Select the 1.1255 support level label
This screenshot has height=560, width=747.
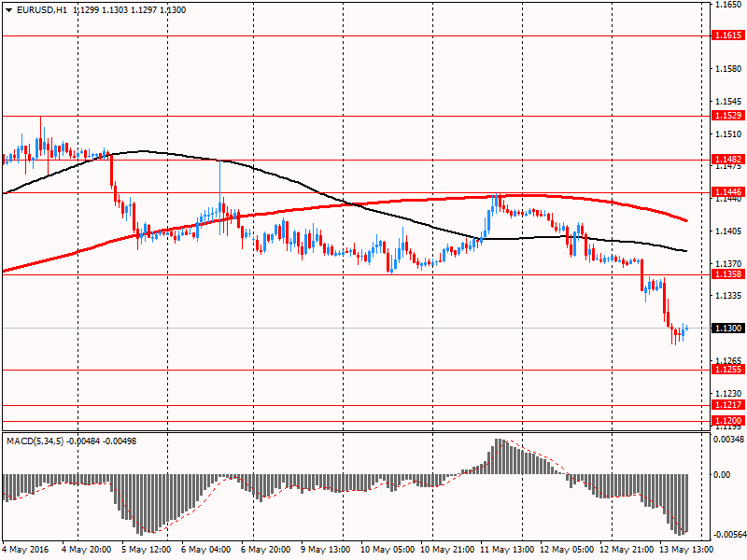click(x=727, y=369)
